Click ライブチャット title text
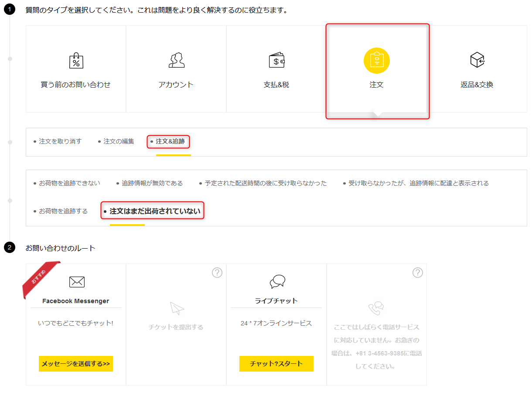 276,301
